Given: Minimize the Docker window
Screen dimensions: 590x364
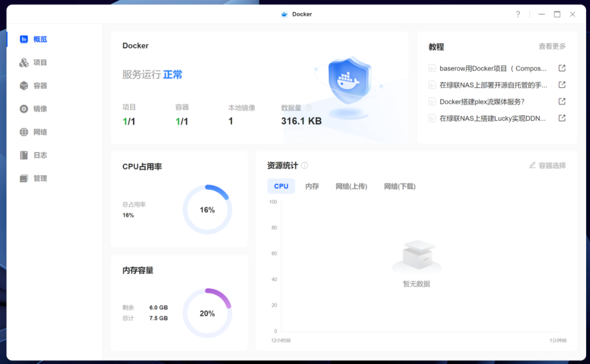Looking at the screenshot, I should click(x=542, y=14).
